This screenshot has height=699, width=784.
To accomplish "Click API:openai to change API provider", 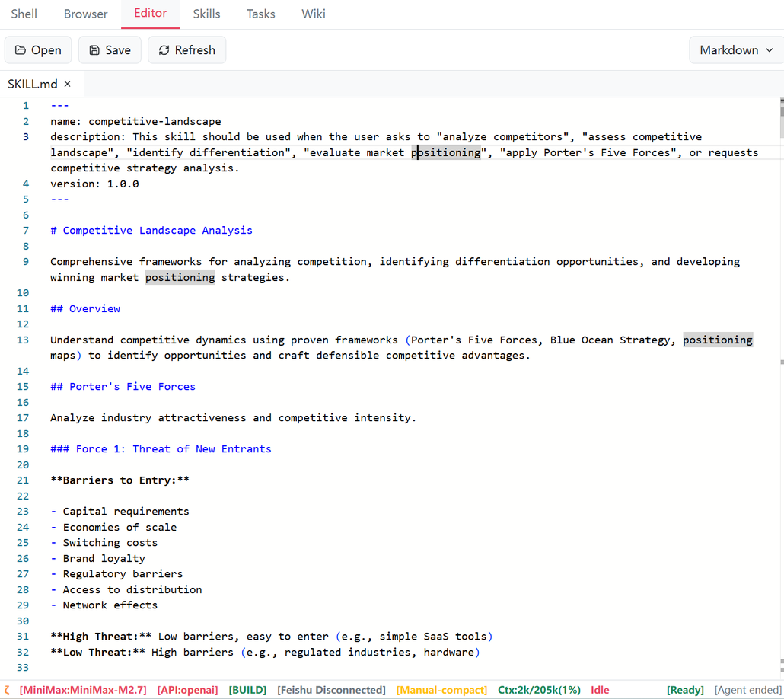I will coord(187,690).
